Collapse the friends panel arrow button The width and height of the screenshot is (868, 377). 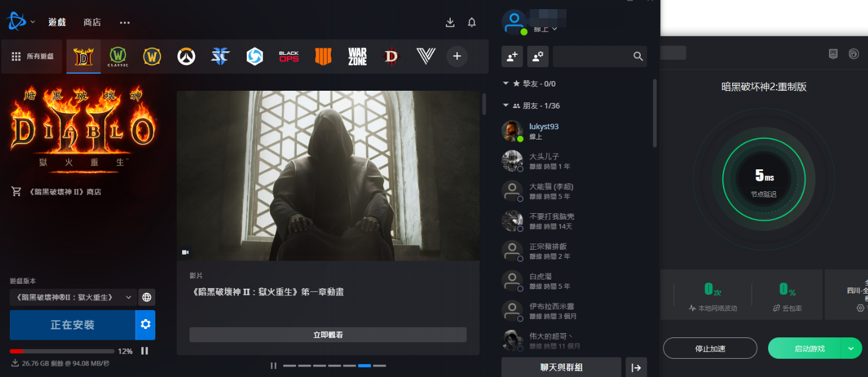pyautogui.click(x=636, y=367)
